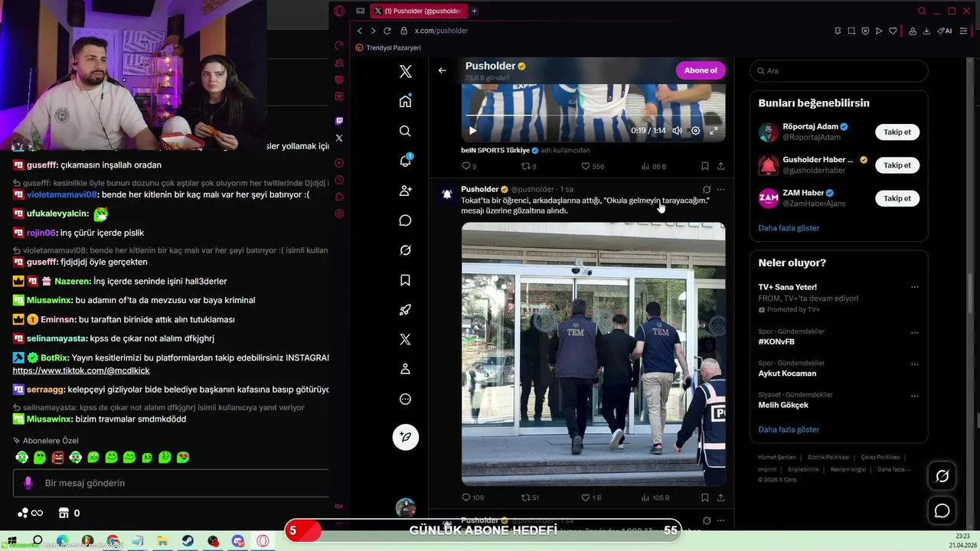Share the Tokat student post
Screen dimensions: 980x551
pos(720,497)
